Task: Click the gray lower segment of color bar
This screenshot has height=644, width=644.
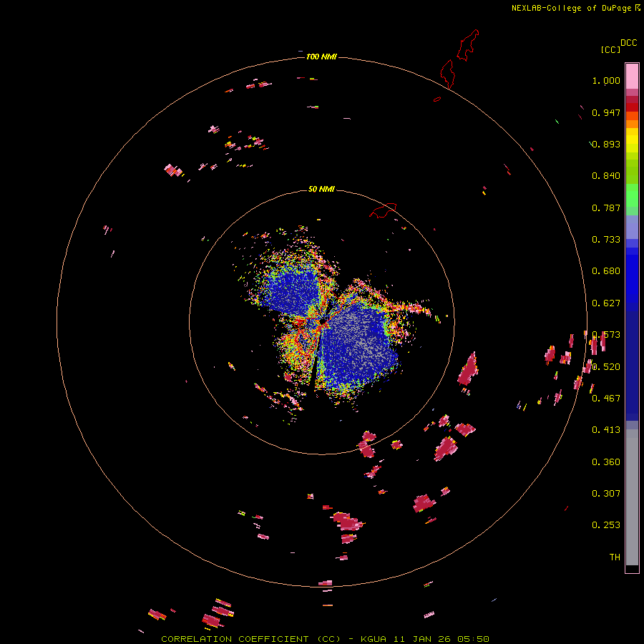Action: pos(632,497)
